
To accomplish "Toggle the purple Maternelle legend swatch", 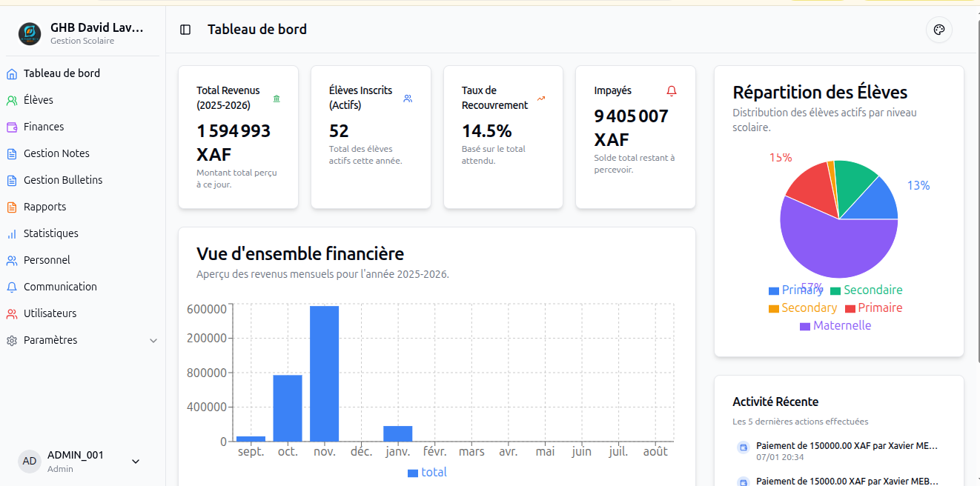I will click(805, 327).
